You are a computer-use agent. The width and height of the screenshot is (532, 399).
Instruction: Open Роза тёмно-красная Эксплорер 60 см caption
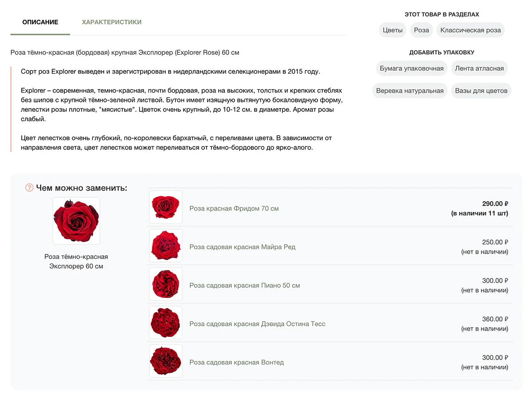click(x=76, y=262)
